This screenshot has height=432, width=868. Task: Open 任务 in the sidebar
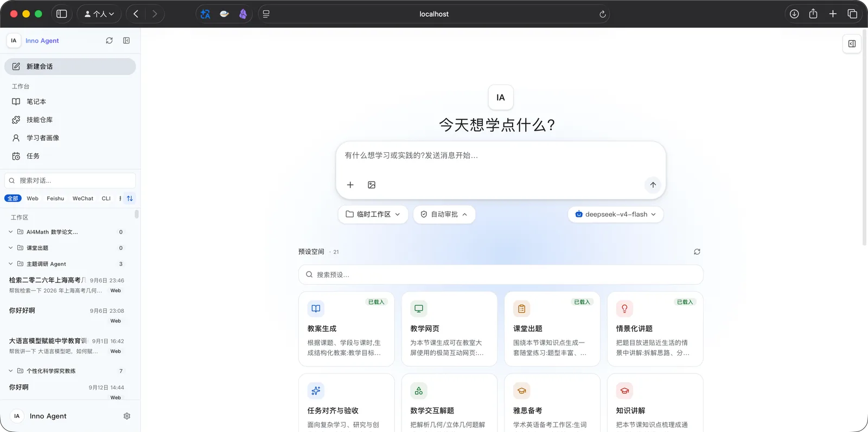coord(70,156)
